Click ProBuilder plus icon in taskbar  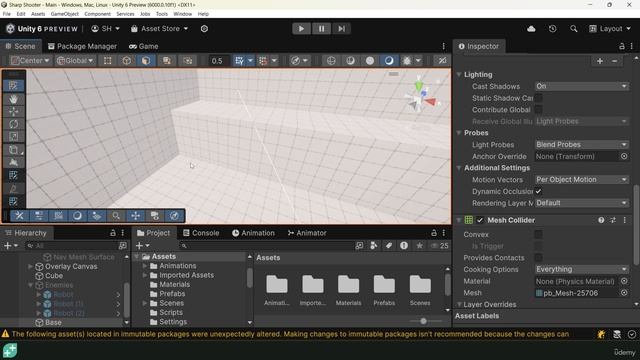pos(10,351)
